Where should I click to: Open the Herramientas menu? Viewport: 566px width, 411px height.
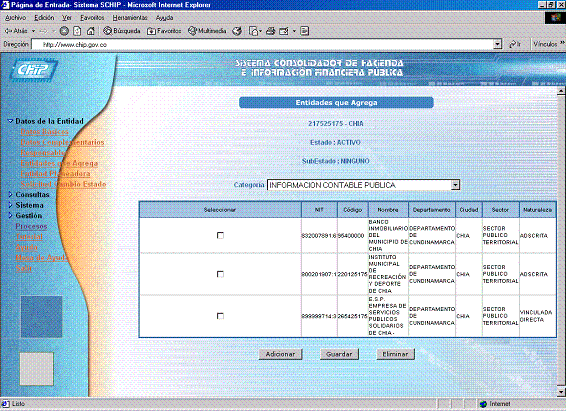click(x=130, y=18)
